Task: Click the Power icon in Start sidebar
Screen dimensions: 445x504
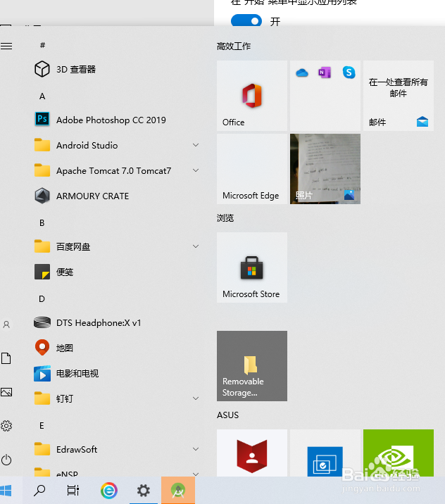Action: (6, 460)
